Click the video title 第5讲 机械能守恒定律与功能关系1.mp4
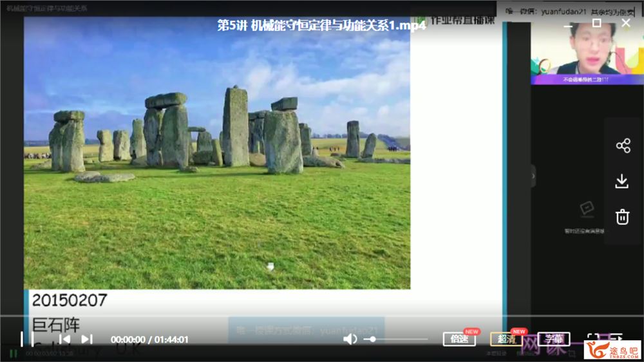 coord(321,26)
